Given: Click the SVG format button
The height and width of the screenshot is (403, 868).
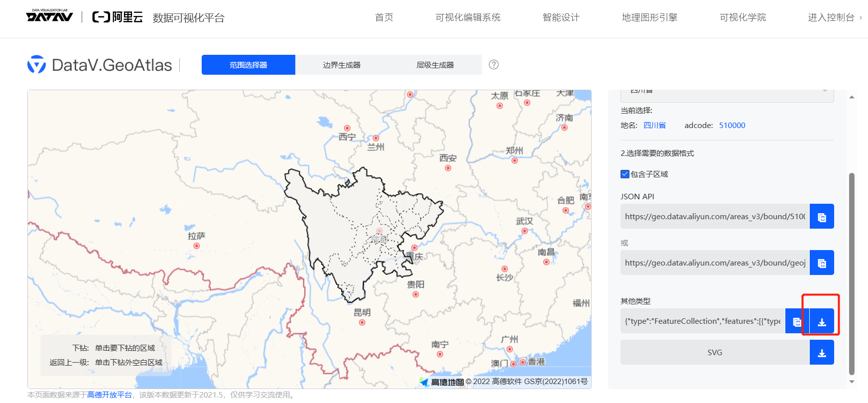Looking at the screenshot, I should 715,353.
